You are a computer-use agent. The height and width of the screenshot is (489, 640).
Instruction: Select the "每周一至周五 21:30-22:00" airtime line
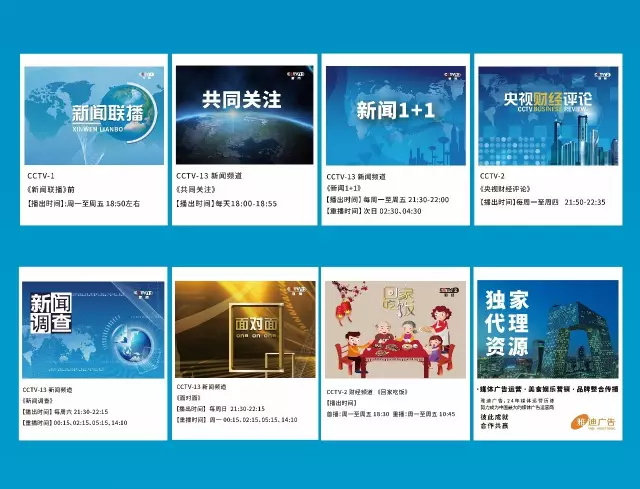[406, 200]
